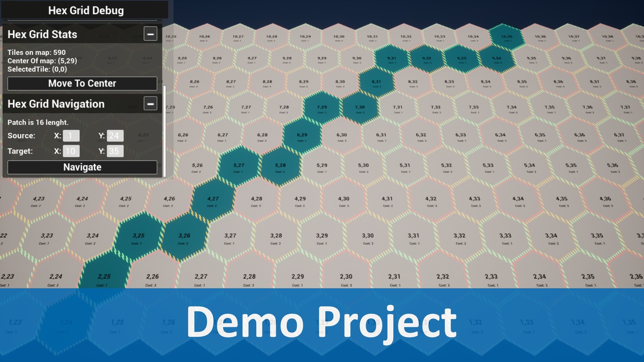Select hex tile 2,35
644x362 pixels.
[x=588, y=276]
